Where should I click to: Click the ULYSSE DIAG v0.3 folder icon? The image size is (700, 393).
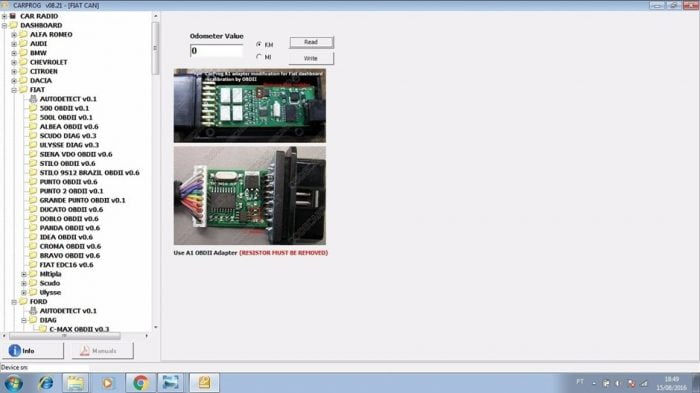pos(33,145)
